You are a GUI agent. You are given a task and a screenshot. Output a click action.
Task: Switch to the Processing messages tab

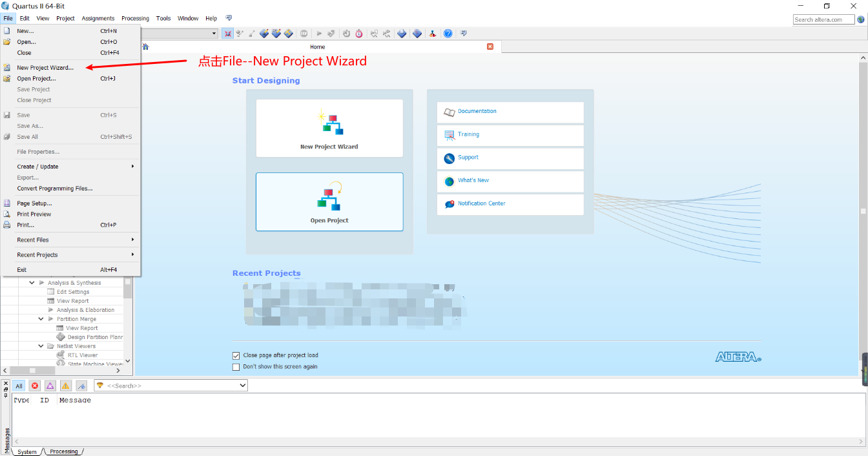coord(64,451)
